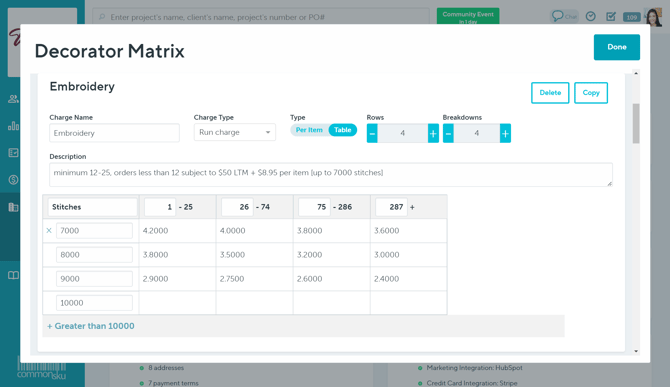Viewport: 670px width, 387px height.
Task: Select the 2.4000 price cell
Action: pos(408,279)
